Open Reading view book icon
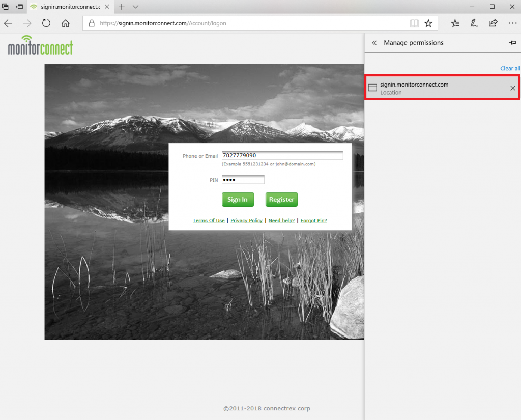521x420 pixels. (x=414, y=23)
